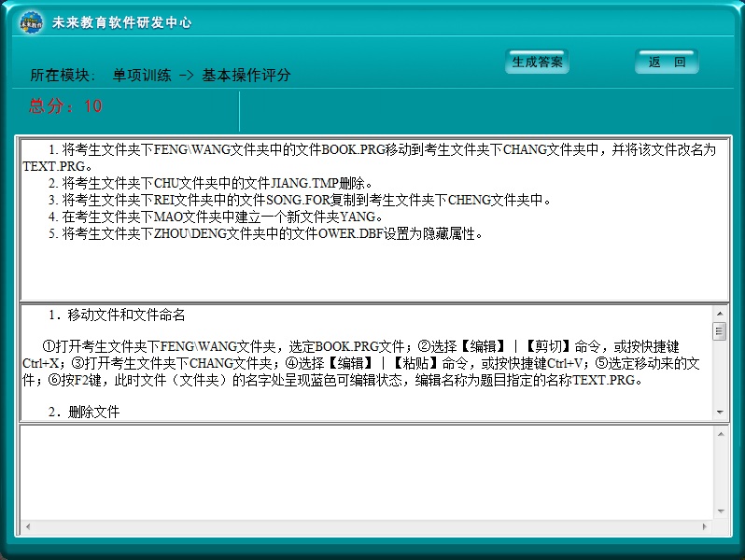The image size is (745, 560).
Task: Click the 基本操作评分 module text
Action: tap(246, 75)
